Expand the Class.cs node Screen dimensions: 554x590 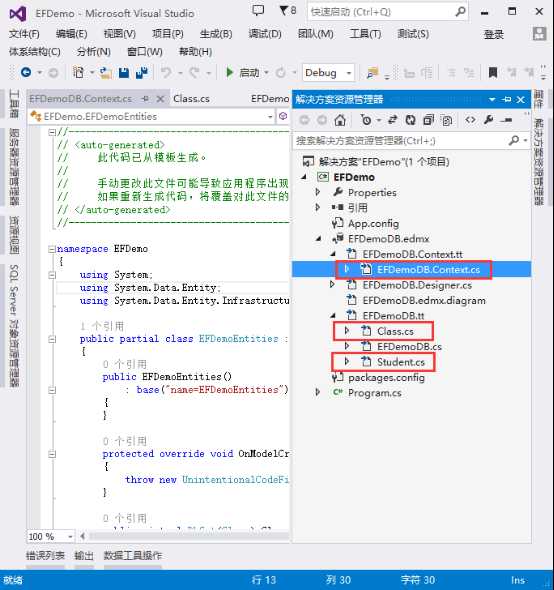(347, 331)
